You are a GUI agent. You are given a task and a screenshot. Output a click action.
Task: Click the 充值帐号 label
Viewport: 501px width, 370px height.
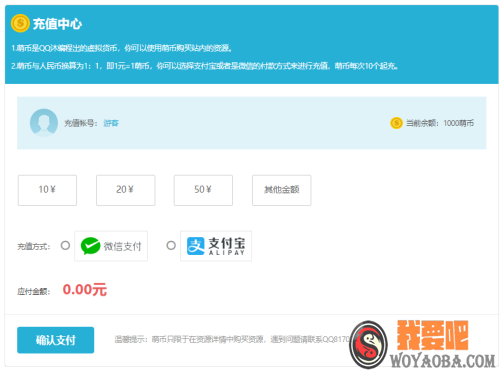[x=81, y=123]
